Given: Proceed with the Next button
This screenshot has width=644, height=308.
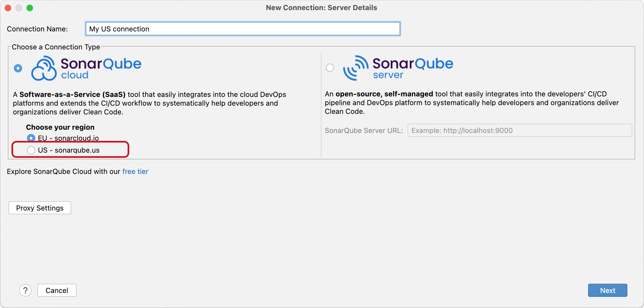Looking at the screenshot, I should 607,290.
